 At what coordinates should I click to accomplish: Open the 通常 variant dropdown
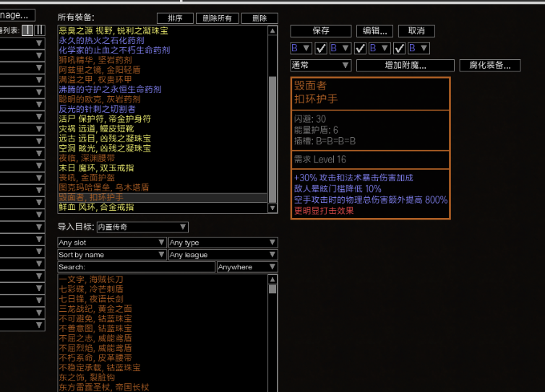click(x=320, y=65)
